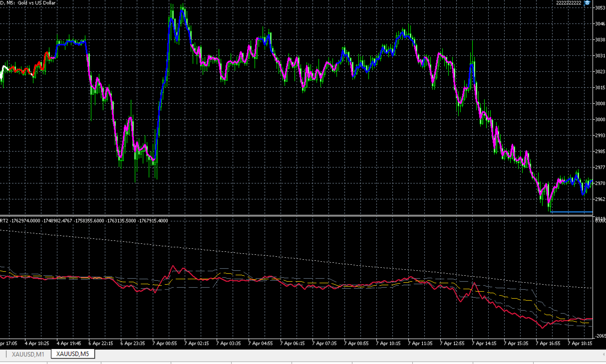
Task: Click the 3046 price scale label
Action: [x=600, y=24]
